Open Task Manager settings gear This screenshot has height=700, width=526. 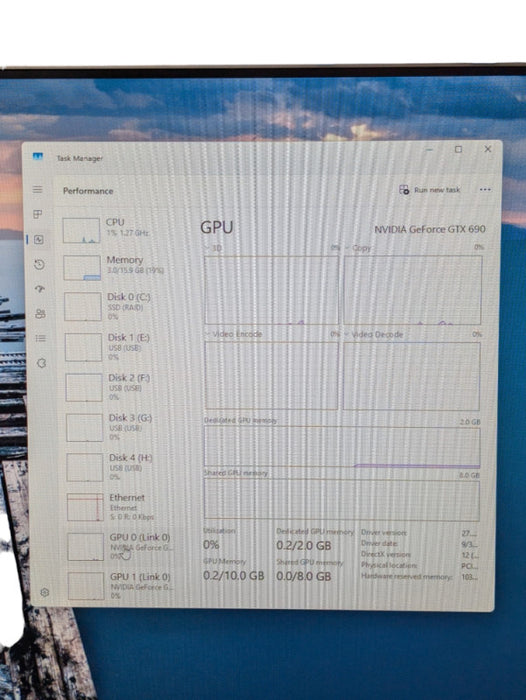tap(45, 592)
